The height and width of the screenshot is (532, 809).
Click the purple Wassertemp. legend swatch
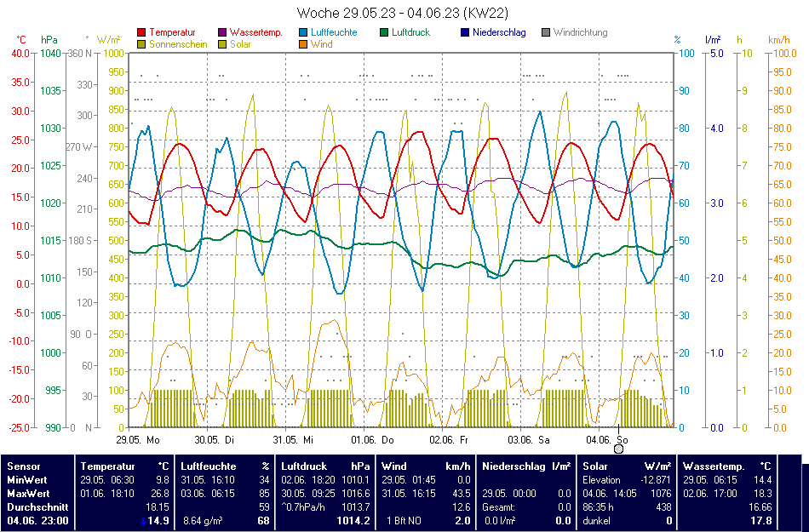pyautogui.click(x=222, y=32)
